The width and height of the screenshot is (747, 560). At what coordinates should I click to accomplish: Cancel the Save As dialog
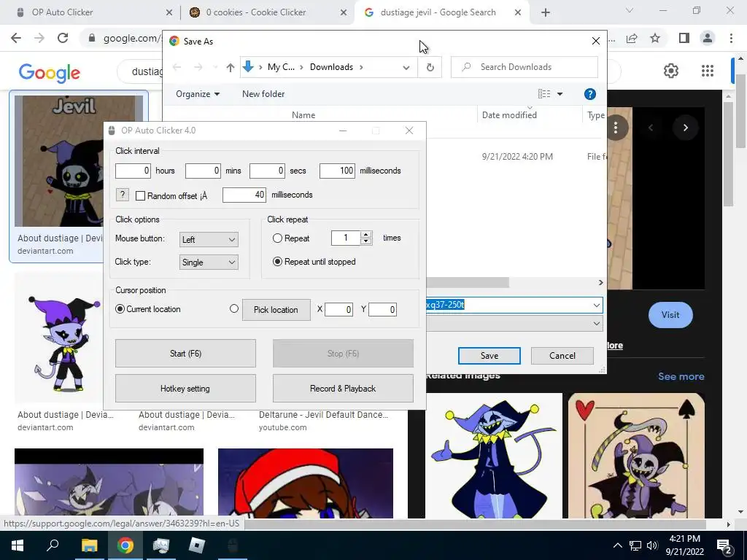[x=562, y=356]
